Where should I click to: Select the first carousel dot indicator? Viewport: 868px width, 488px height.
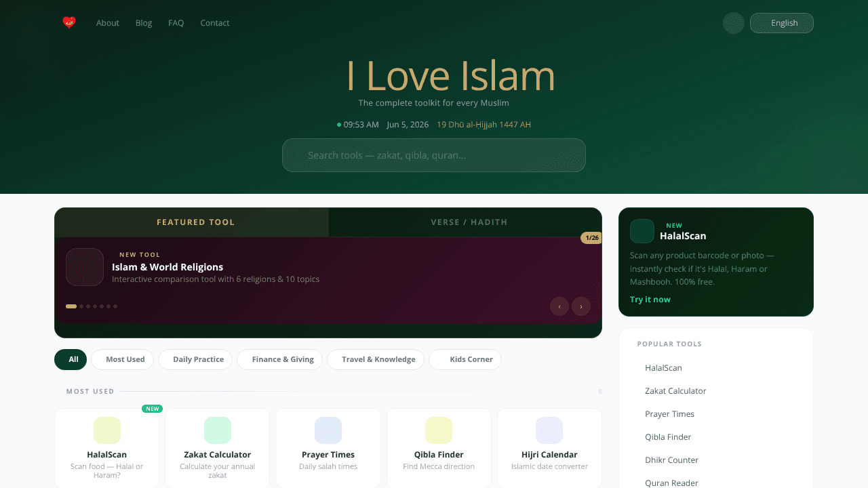point(71,306)
